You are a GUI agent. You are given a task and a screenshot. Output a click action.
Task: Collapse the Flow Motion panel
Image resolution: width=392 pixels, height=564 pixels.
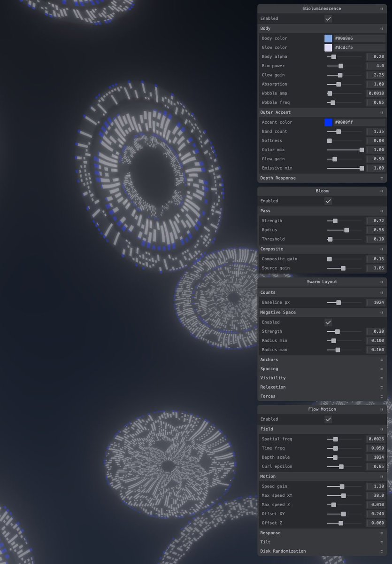[x=322, y=409]
